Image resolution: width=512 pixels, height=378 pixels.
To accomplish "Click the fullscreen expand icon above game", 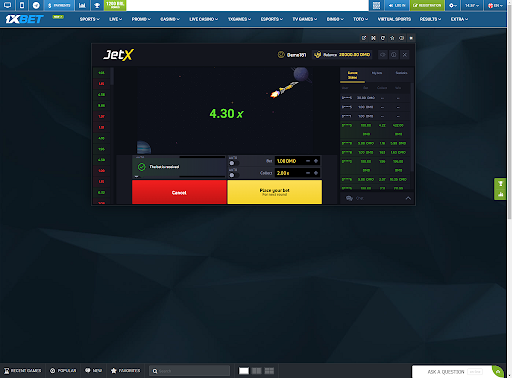I will click(373, 38).
